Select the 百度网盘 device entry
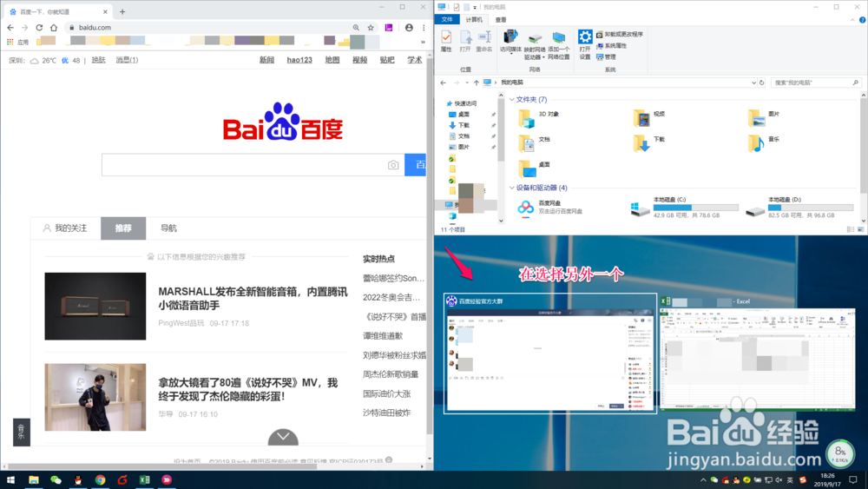The image size is (868, 489). [549, 207]
